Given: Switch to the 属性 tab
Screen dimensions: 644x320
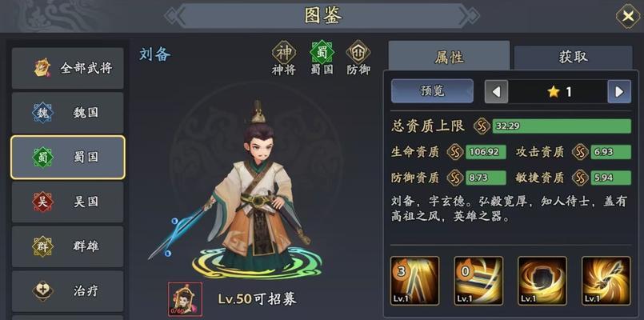Looking at the screenshot, I should point(449,57).
